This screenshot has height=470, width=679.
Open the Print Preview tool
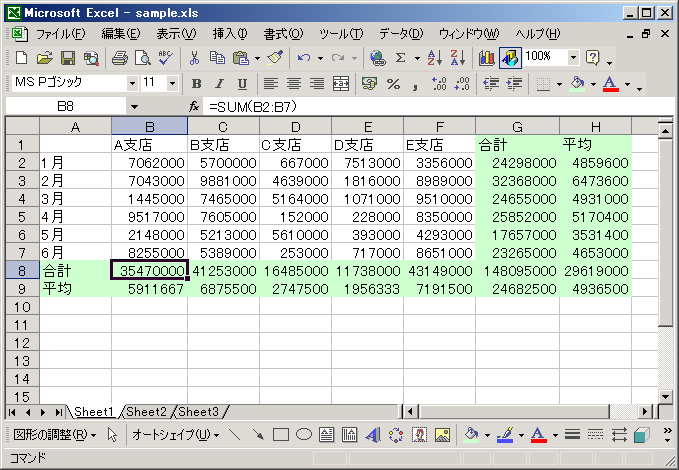point(142,58)
